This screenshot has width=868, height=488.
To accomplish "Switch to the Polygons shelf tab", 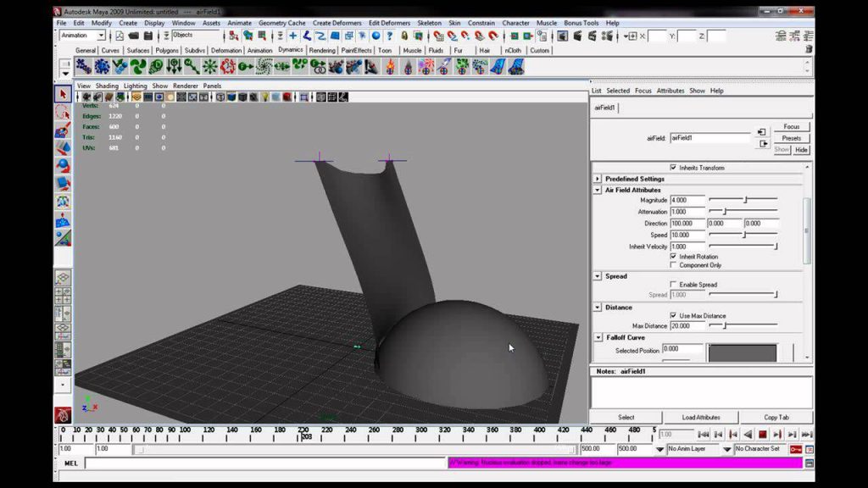I will [x=167, y=50].
